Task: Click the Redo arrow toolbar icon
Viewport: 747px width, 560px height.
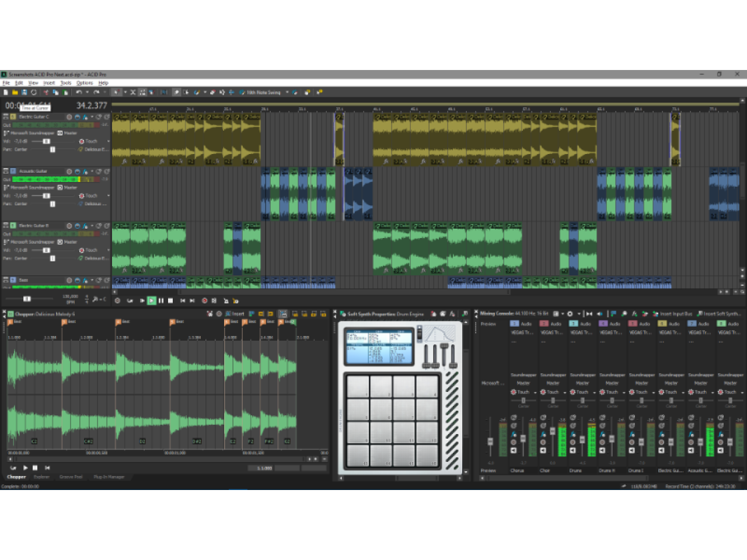Action: tap(96, 92)
